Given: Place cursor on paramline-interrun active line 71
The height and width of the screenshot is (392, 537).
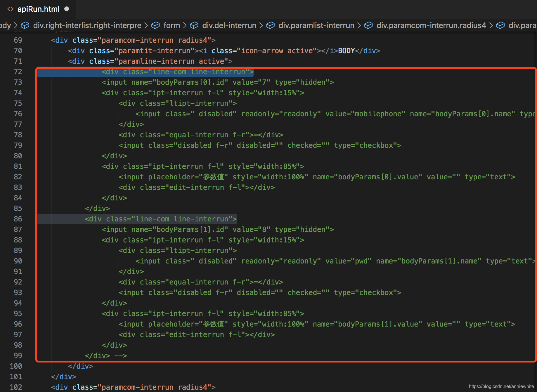Looking at the screenshot, I should tap(150, 61).
